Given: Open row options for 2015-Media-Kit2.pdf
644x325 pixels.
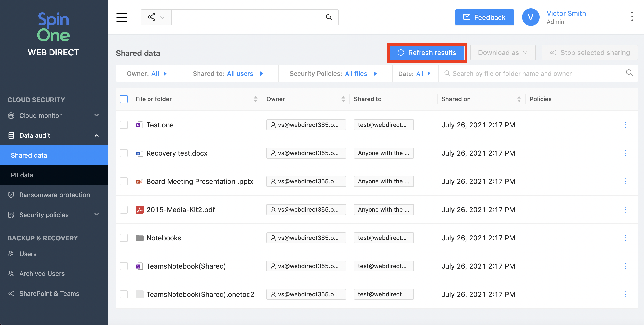Looking at the screenshot, I should pyautogui.click(x=625, y=209).
